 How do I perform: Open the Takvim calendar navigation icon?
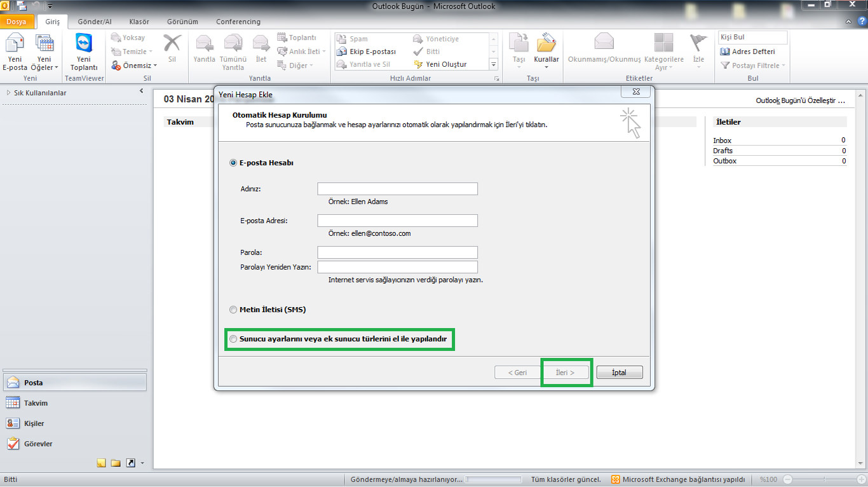pyautogui.click(x=13, y=403)
